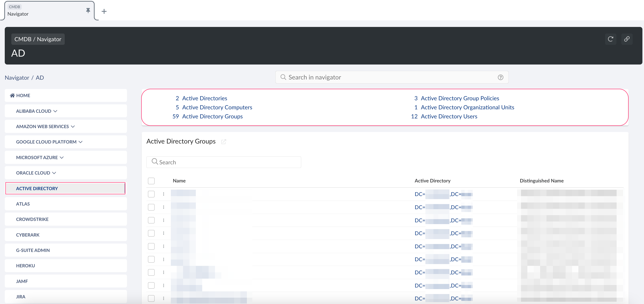Select Heroku in the sidebar
Viewport: 644px width, 304px height.
pyautogui.click(x=66, y=266)
